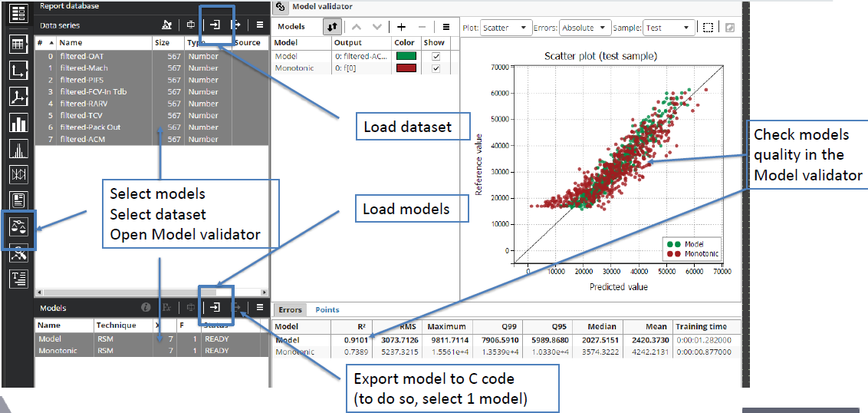The image size is (868, 413).
Task: Click the rename icon in Data series toolbar
Action: [x=191, y=25]
